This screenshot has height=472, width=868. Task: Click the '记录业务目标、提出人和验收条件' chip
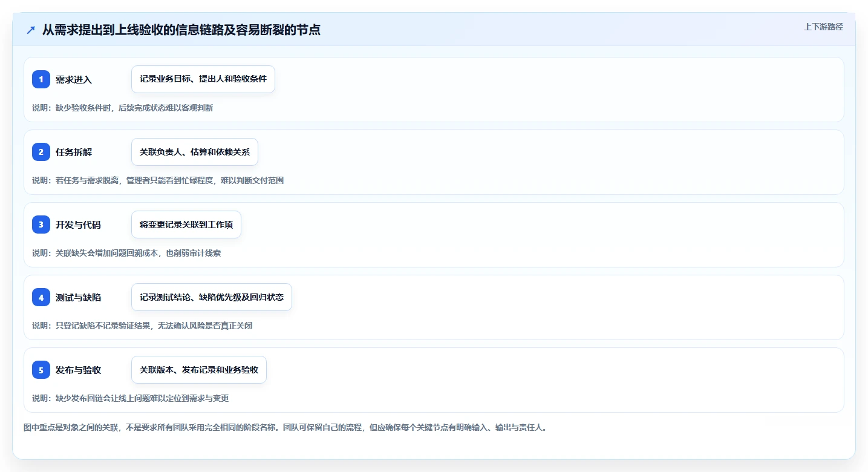203,79
